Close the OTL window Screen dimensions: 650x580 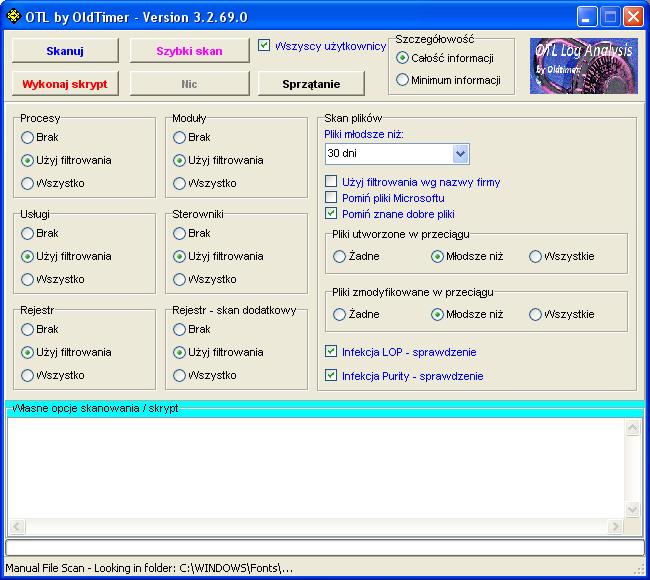tap(633, 17)
